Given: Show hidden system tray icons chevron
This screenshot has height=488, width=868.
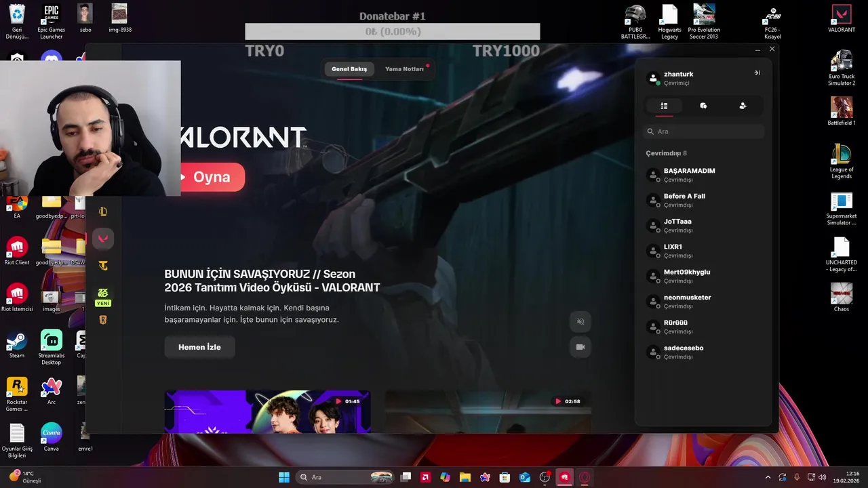Looking at the screenshot, I should 768,477.
